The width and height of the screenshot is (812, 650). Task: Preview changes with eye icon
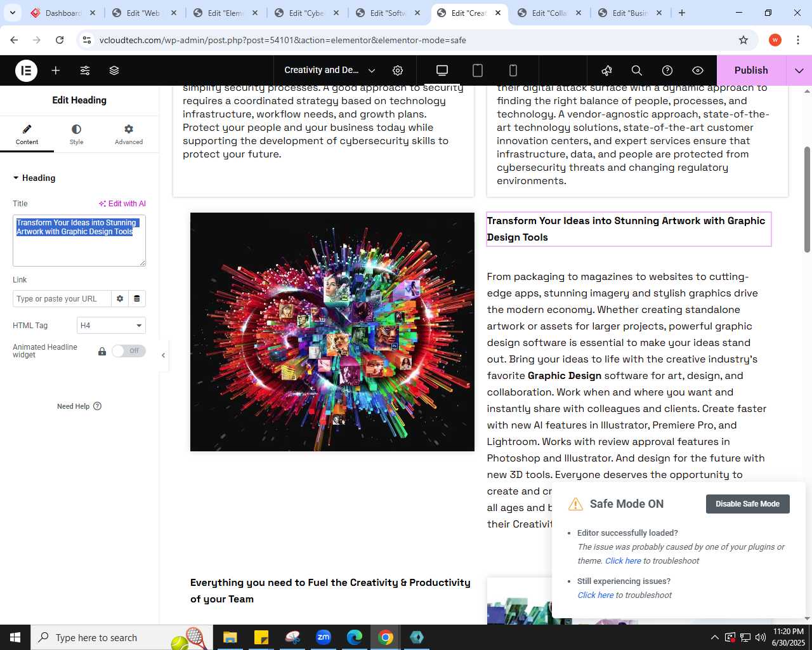pos(698,70)
